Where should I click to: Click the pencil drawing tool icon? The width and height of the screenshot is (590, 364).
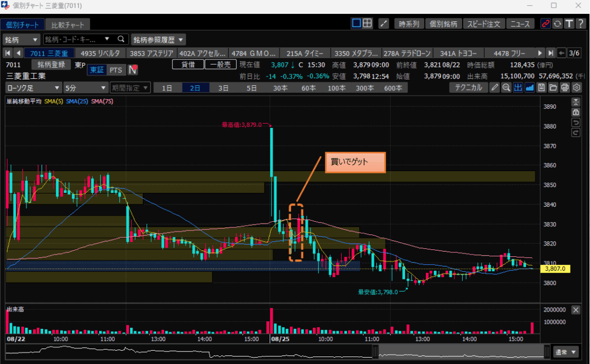(x=495, y=88)
